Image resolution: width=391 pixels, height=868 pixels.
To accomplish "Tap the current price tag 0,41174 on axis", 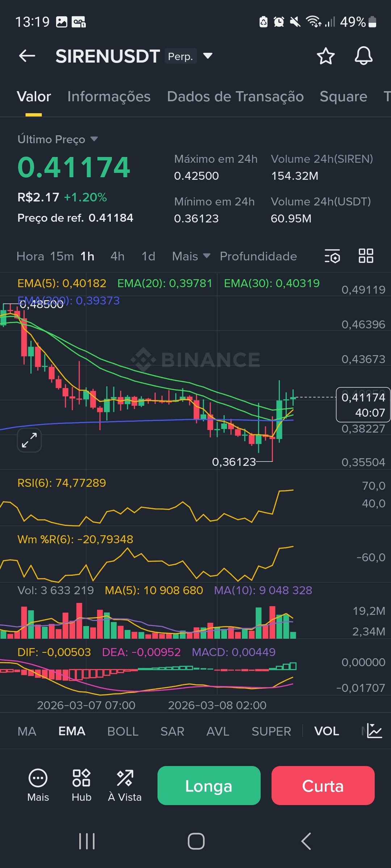I will click(363, 405).
